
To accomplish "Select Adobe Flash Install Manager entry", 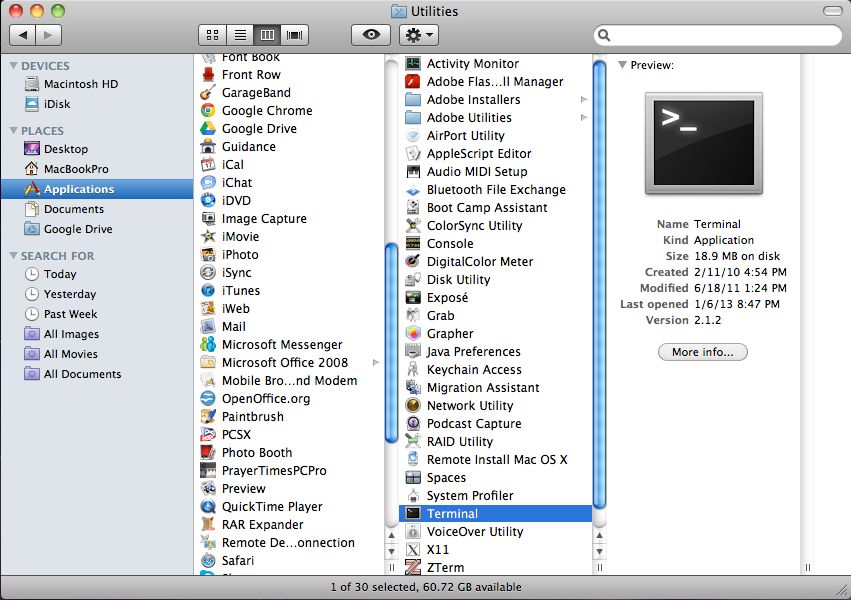I will (495, 81).
